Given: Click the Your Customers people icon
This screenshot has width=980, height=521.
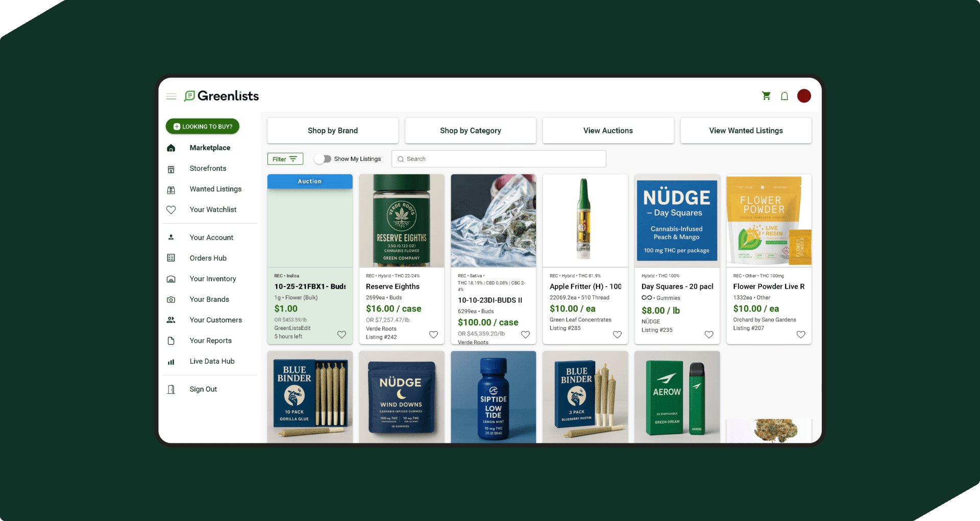Looking at the screenshot, I should [171, 320].
